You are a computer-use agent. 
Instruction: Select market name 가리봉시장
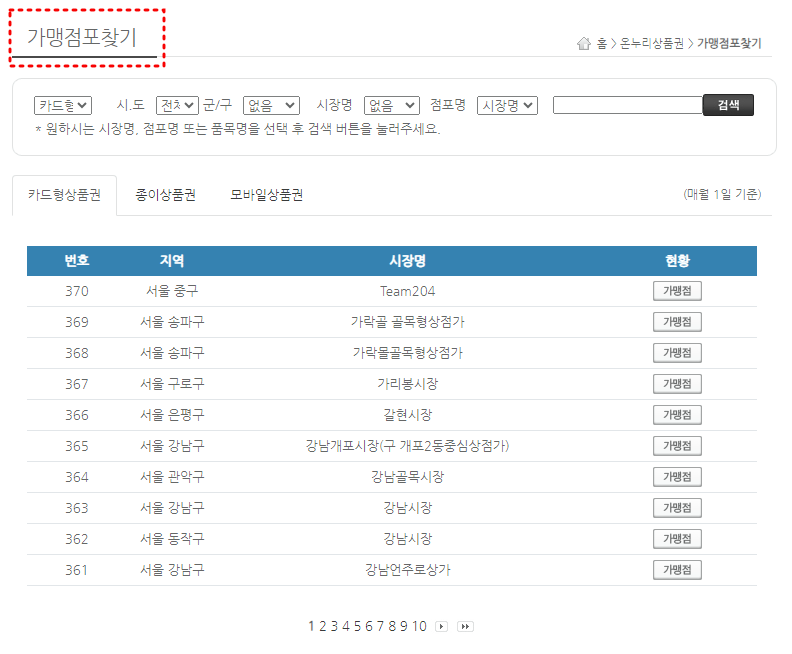[x=407, y=384]
